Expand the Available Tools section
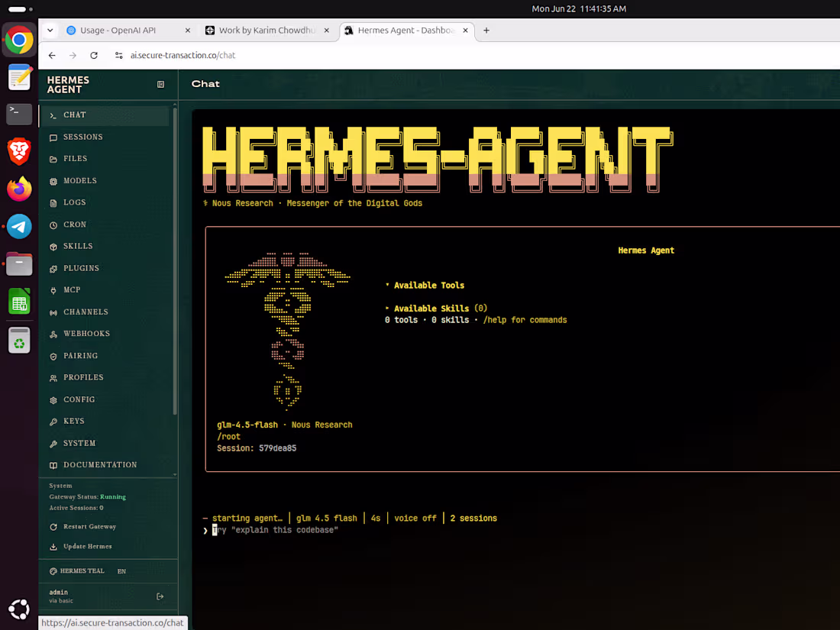 coord(425,286)
